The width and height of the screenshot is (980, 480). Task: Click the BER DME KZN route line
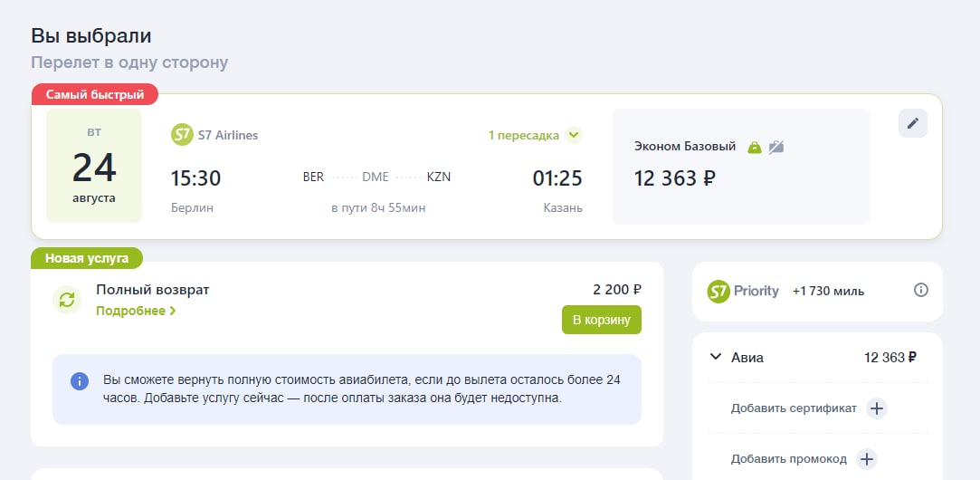(376, 178)
